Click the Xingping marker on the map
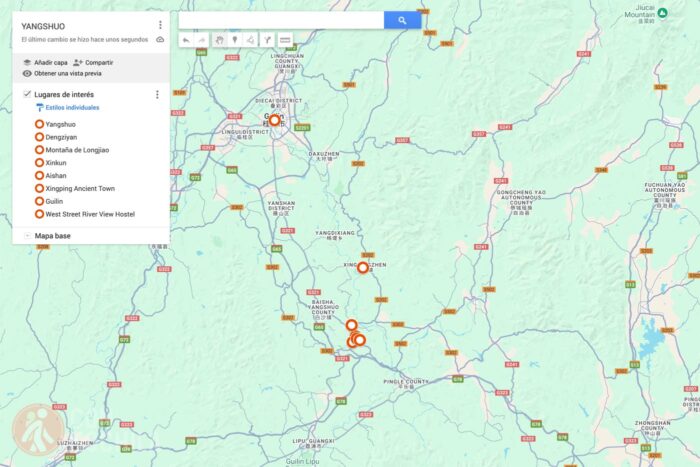 point(362,267)
